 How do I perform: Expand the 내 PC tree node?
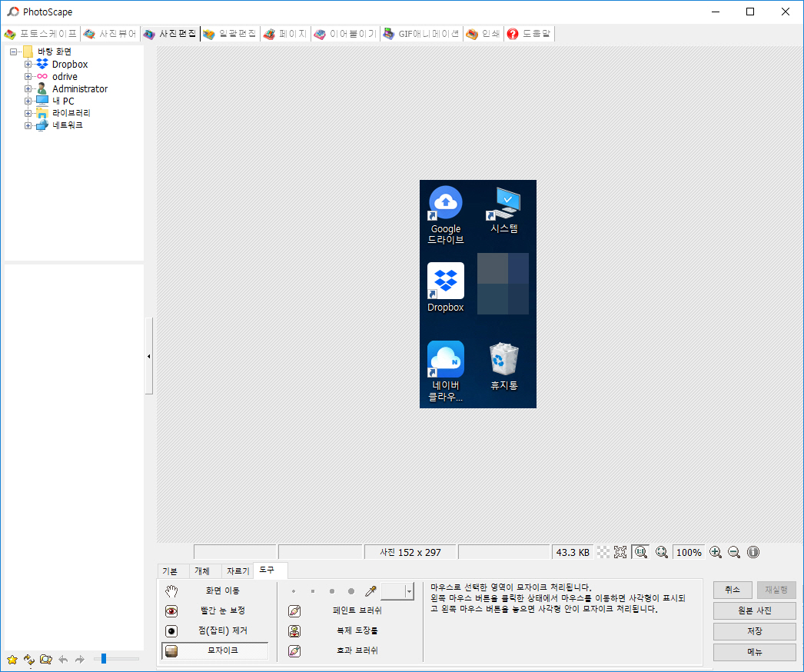coord(28,101)
